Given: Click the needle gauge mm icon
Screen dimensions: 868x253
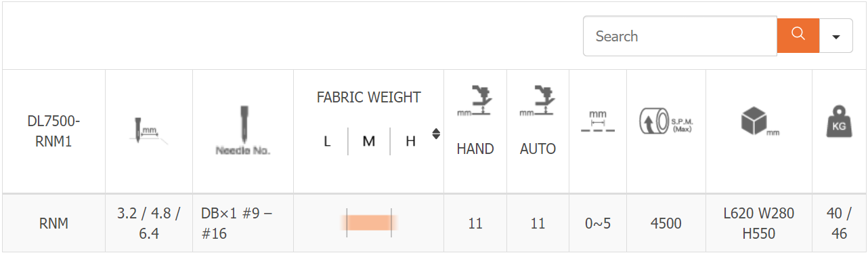Looking at the screenshot, I should (x=148, y=130).
